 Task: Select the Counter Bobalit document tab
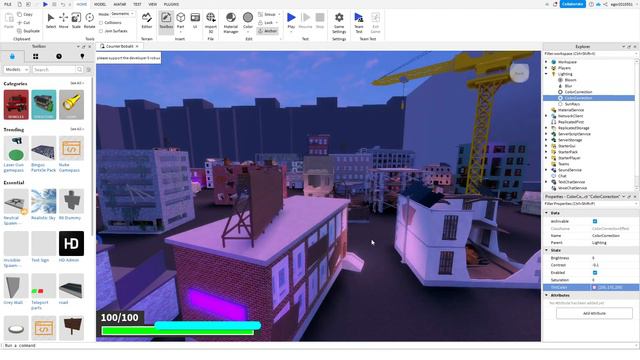pyautogui.click(x=119, y=47)
